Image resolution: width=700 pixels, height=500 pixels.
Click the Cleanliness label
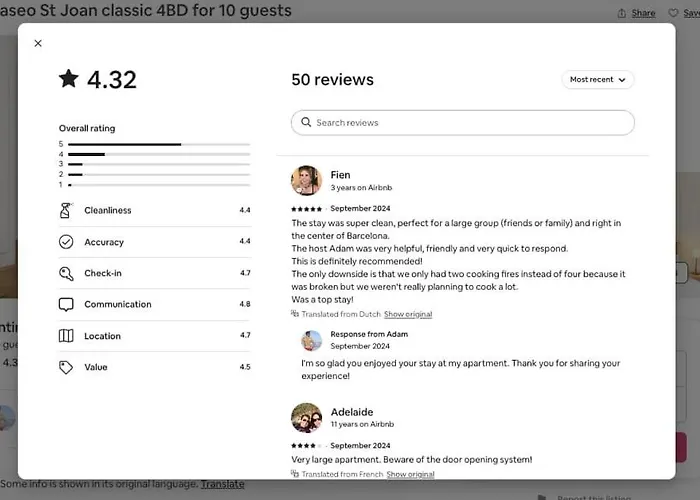click(108, 210)
